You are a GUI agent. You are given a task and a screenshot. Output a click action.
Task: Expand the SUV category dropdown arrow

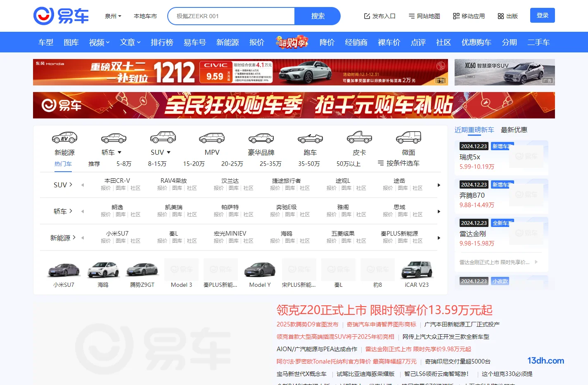pos(168,153)
